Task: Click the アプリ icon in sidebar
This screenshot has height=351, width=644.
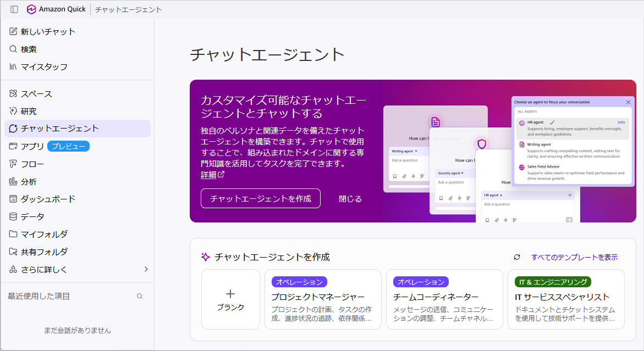Action: [x=13, y=146]
